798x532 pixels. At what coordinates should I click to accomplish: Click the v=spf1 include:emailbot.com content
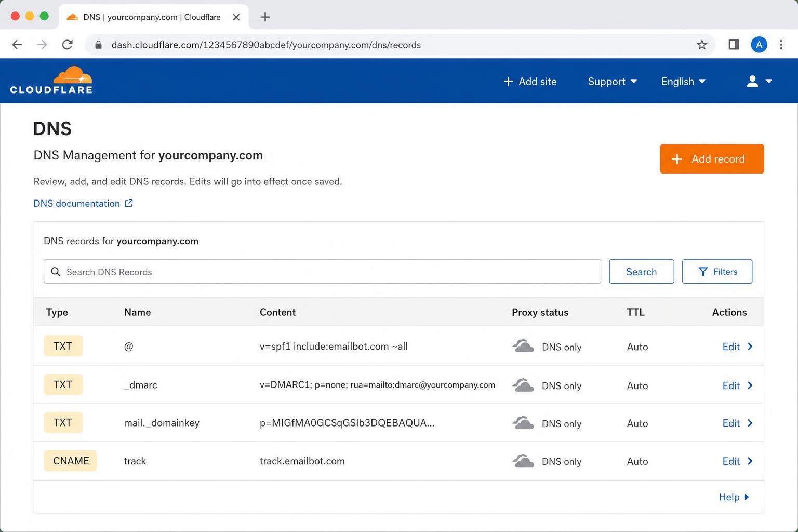[334, 347]
